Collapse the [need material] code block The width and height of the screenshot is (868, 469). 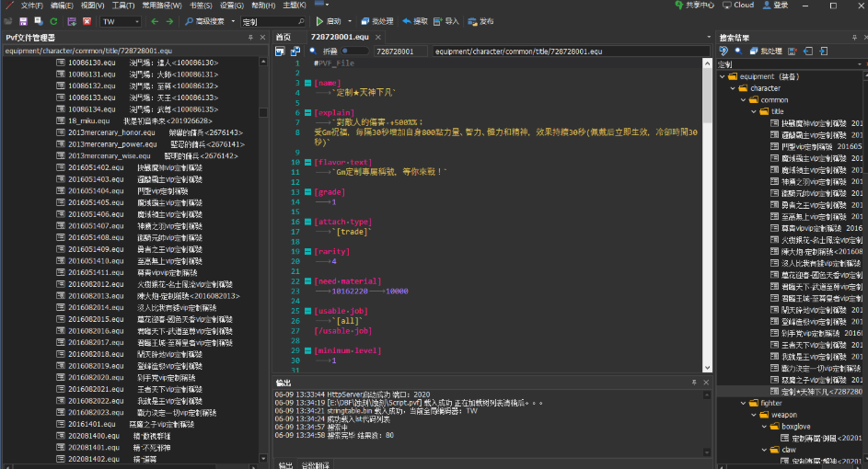pos(307,281)
